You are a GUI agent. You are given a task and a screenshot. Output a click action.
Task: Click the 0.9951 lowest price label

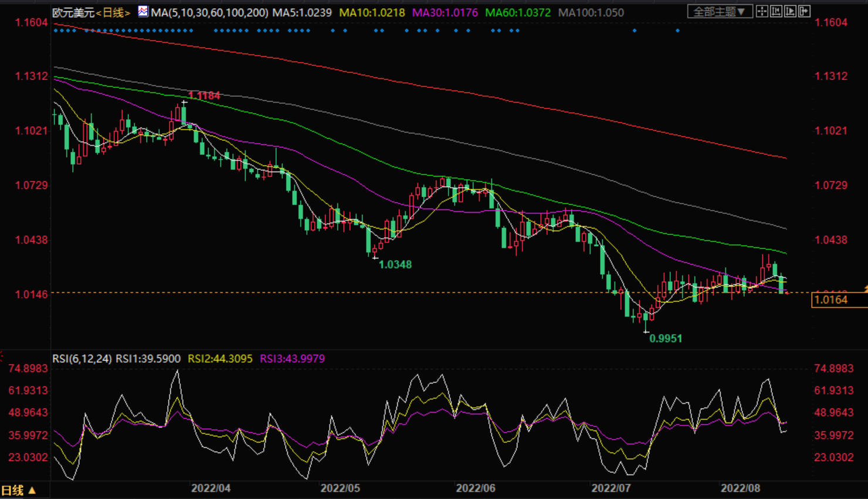click(666, 338)
